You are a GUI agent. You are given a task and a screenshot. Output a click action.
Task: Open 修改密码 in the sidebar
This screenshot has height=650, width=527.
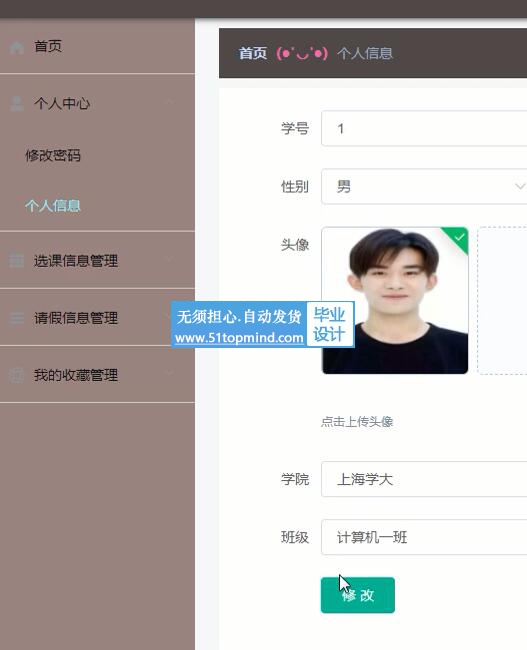point(53,155)
